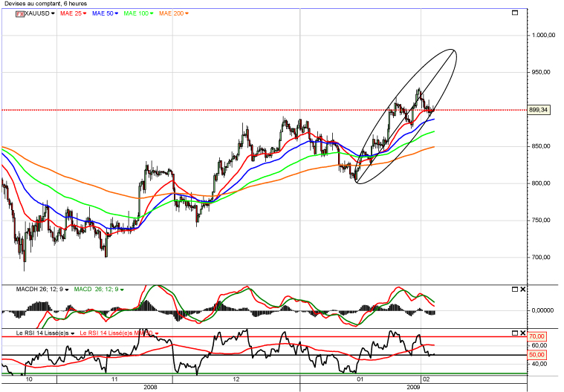Image resolution: width=564 pixels, height=392 pixels.
Task: Open the MAE 50 moving average dropdown
Action: pos(116,13)
